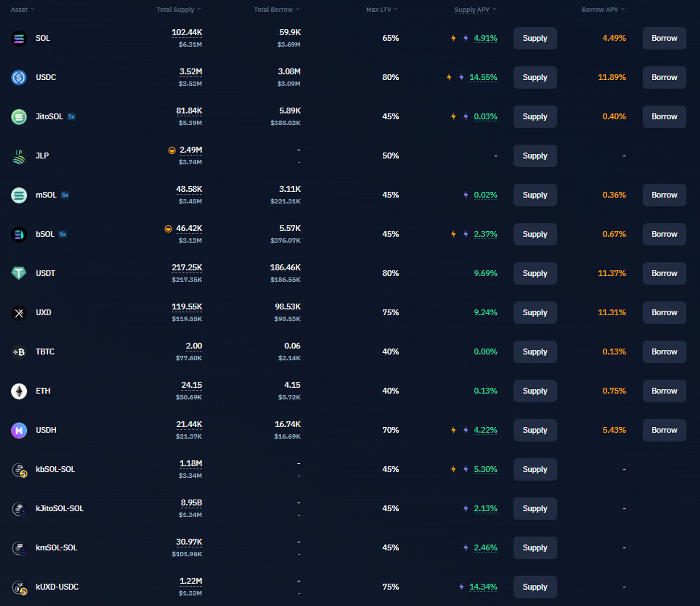Click the 5x badge next to bSOL

(x=62, y=235)
